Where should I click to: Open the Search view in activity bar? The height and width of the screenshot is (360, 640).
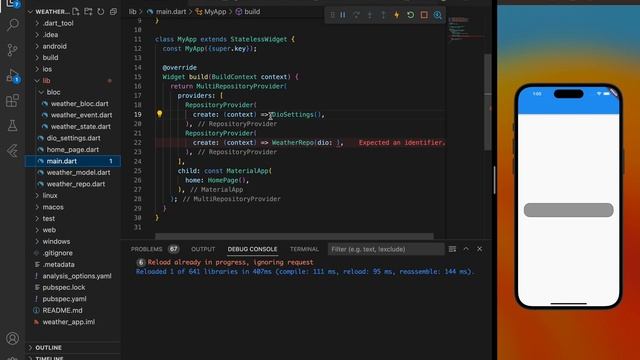(13, 25)
